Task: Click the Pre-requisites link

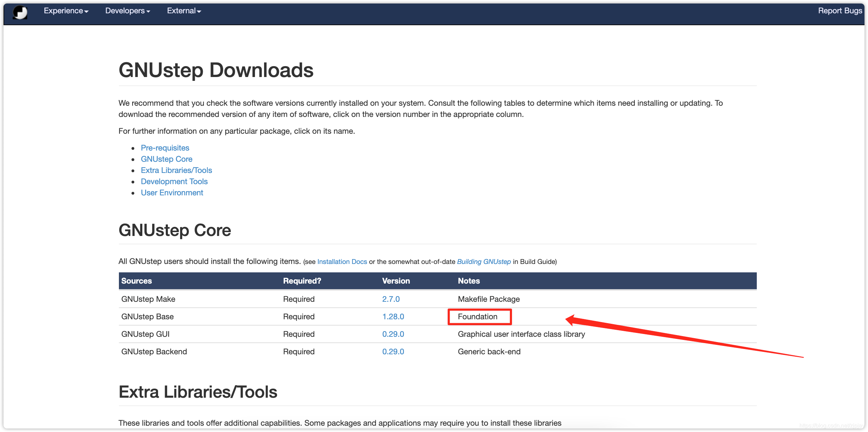Action: (164, 148)
